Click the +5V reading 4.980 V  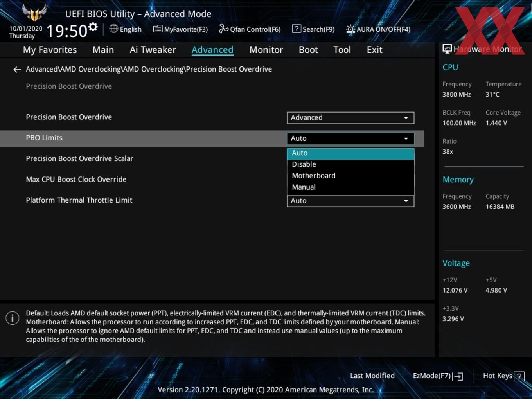(x=496, y=290)
